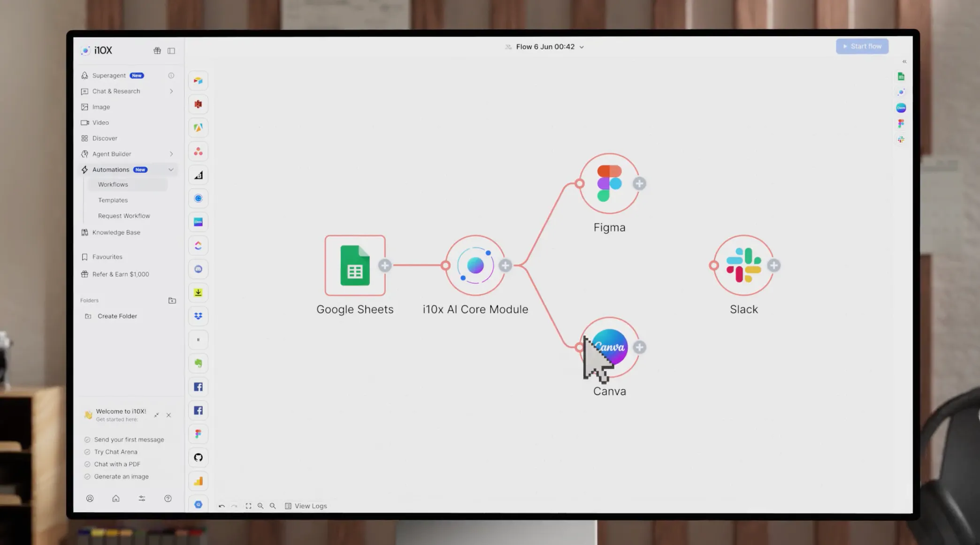
Task: Select the Asana app icon
Action: 198,151
